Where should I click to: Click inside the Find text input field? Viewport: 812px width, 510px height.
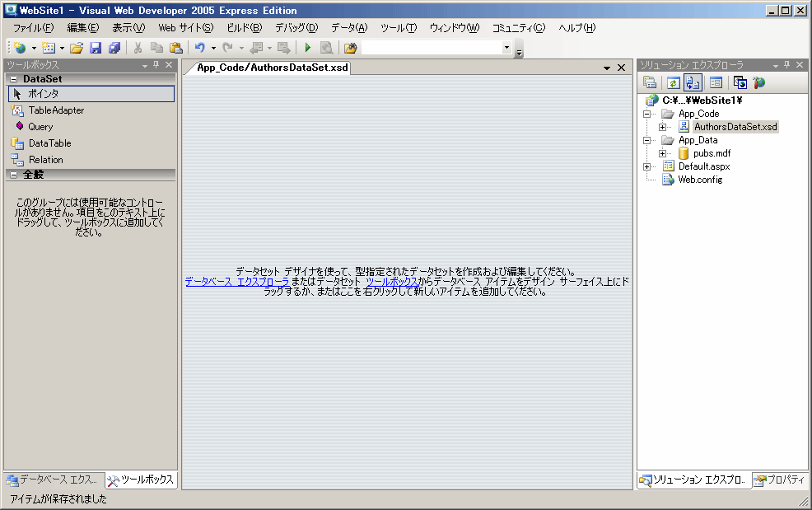tap(432, 48)
